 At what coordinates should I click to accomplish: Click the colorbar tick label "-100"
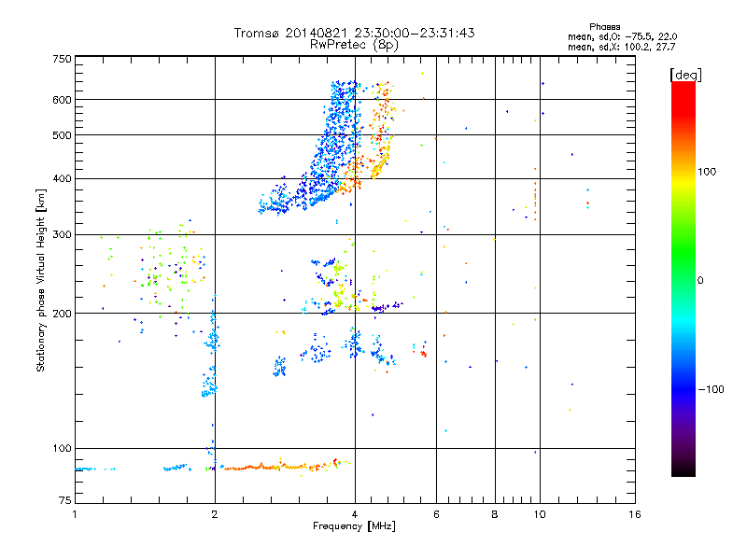(x=711, y=389)
